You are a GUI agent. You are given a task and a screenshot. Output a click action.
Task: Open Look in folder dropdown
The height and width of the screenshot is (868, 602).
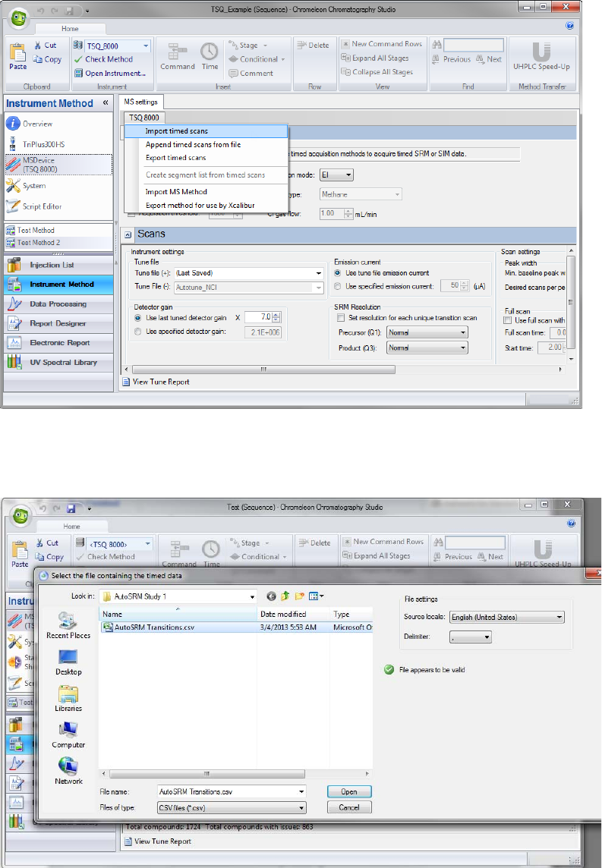click(252, 596)
